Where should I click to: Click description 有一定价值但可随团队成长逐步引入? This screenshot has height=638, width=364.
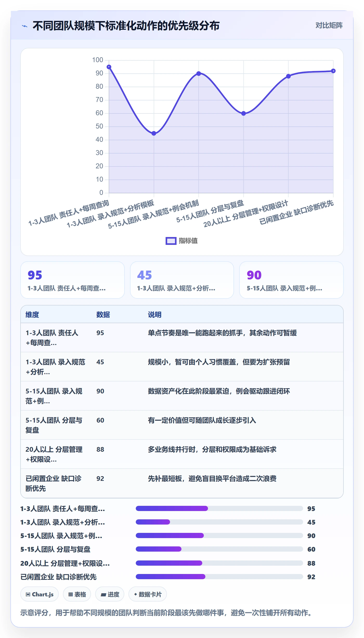coord(202,420)
